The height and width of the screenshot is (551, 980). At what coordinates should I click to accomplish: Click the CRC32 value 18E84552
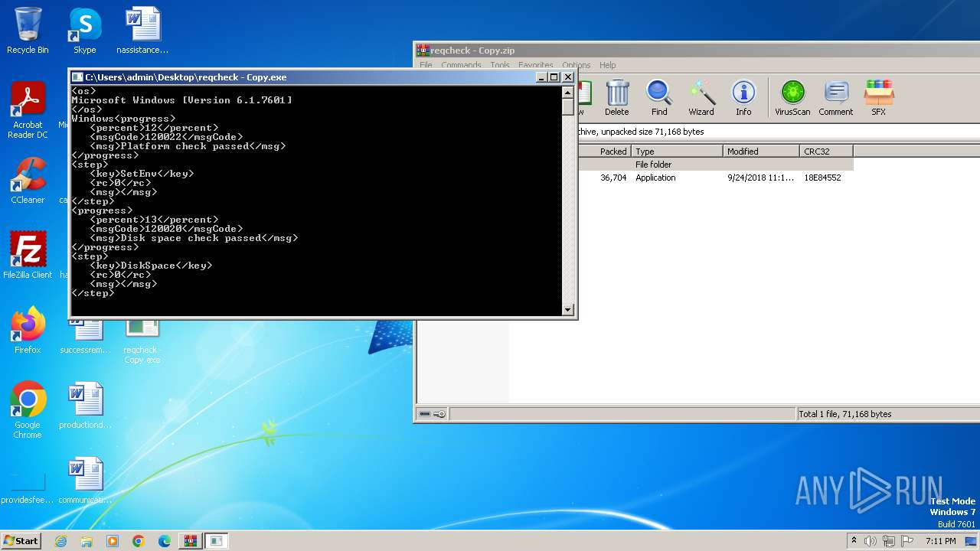pos(822,178)
